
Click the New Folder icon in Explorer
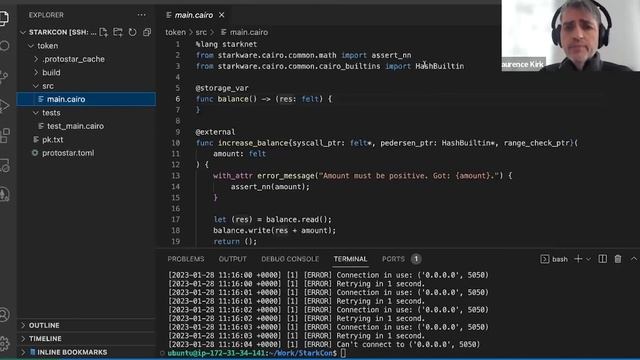[x=118, y=32]
